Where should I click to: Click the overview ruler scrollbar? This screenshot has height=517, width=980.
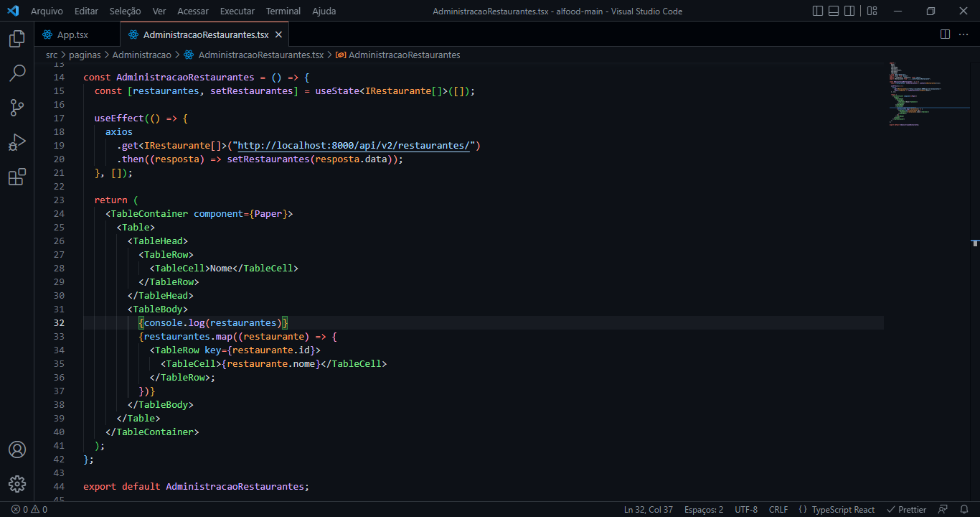975,281
